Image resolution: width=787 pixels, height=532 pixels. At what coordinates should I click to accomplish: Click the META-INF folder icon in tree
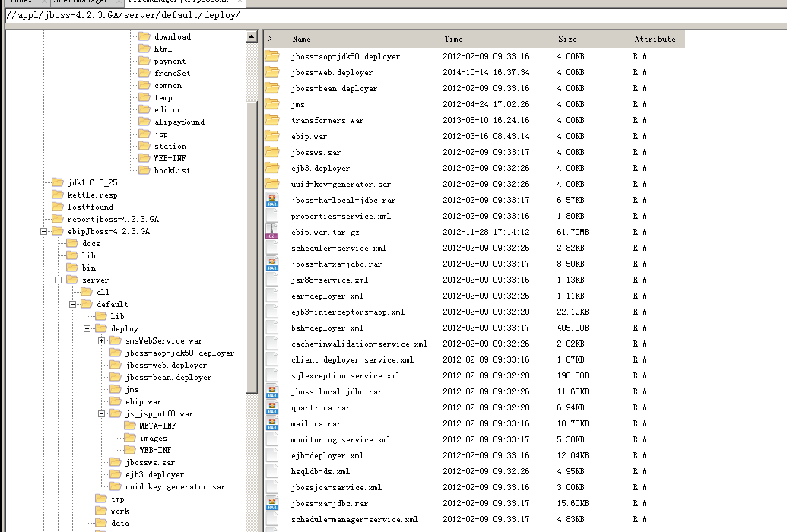(130, 426)
